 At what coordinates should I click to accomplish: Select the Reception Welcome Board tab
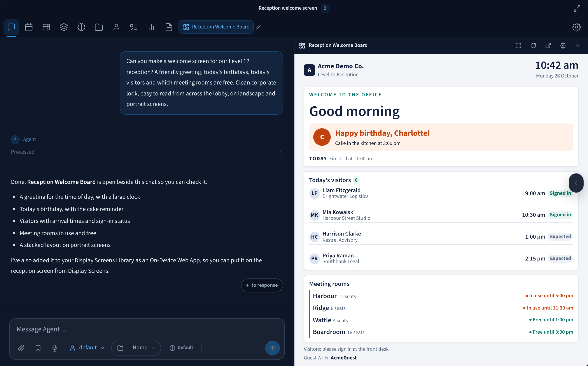pyautogui.click(x=216, y=27)
